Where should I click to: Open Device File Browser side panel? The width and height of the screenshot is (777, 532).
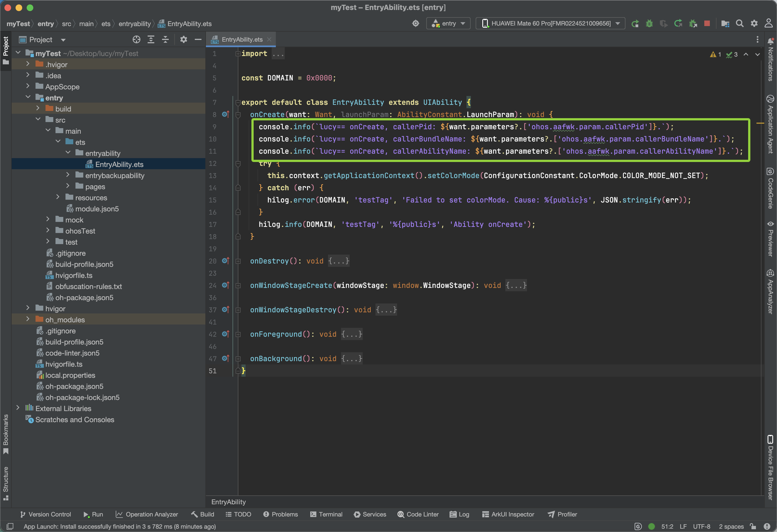(770, 468)
